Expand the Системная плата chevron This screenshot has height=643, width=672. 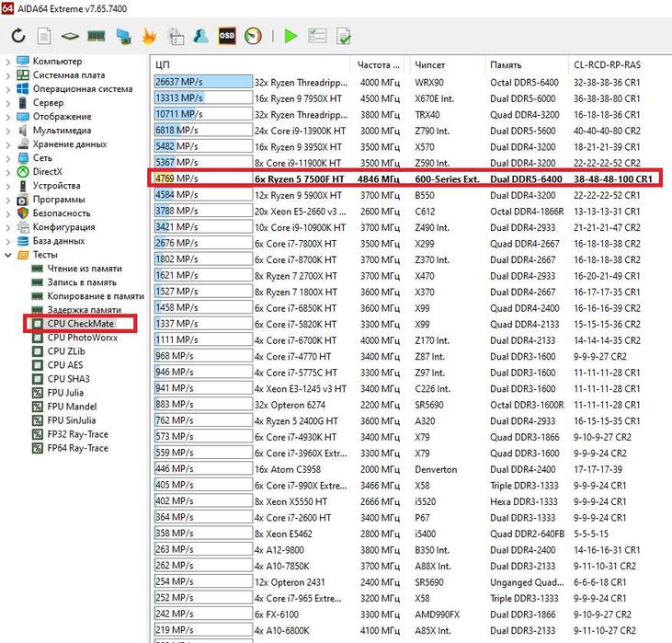coord(8,75)
